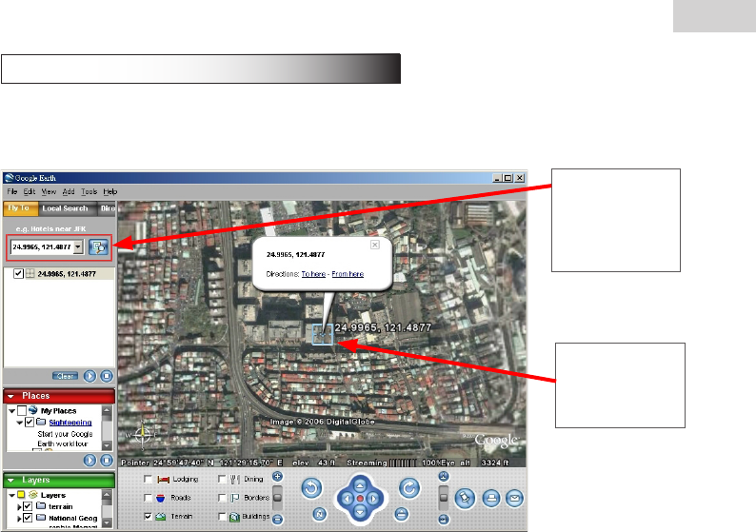Image resolution: width=756 pixels, height=532 pixels.
Task: Enable the Roads layer checkbox
Action: [148, 498]
